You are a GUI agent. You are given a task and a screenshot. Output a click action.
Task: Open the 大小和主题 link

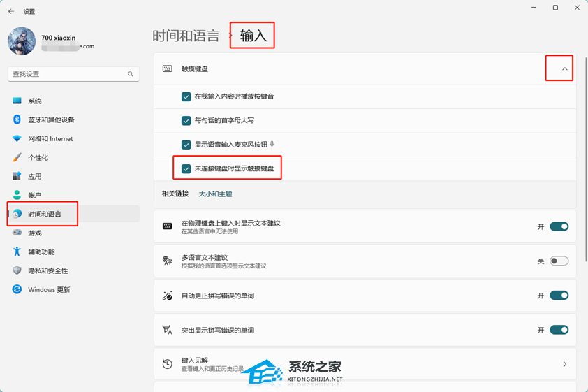tap(215, 194)
